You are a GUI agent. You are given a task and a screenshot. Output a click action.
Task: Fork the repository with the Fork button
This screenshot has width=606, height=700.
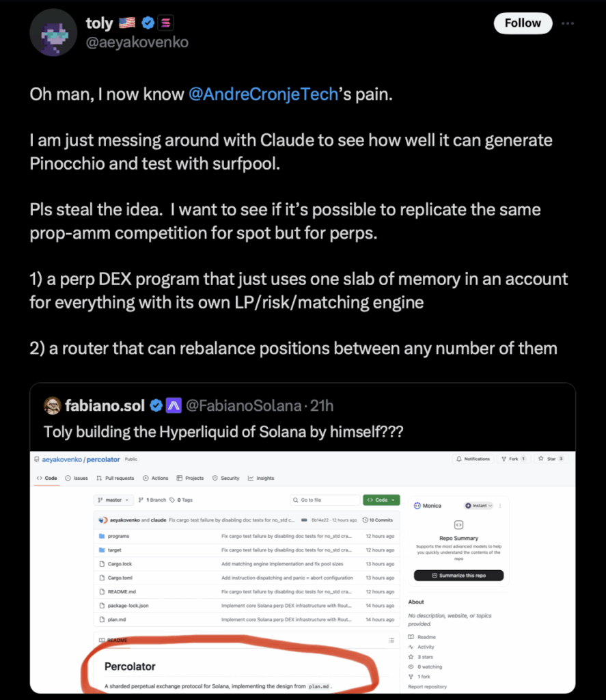513,459
